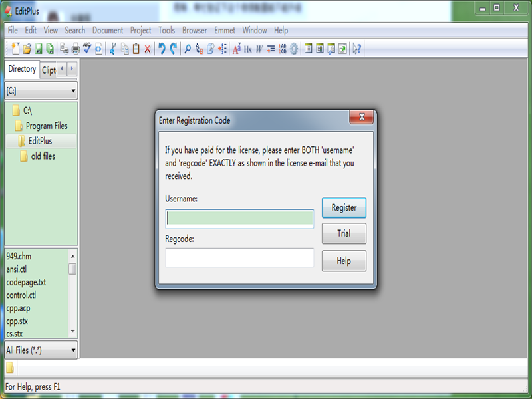Switch to the Cliptext tab
Screen dimensions: 532x399
coord(49,70)
